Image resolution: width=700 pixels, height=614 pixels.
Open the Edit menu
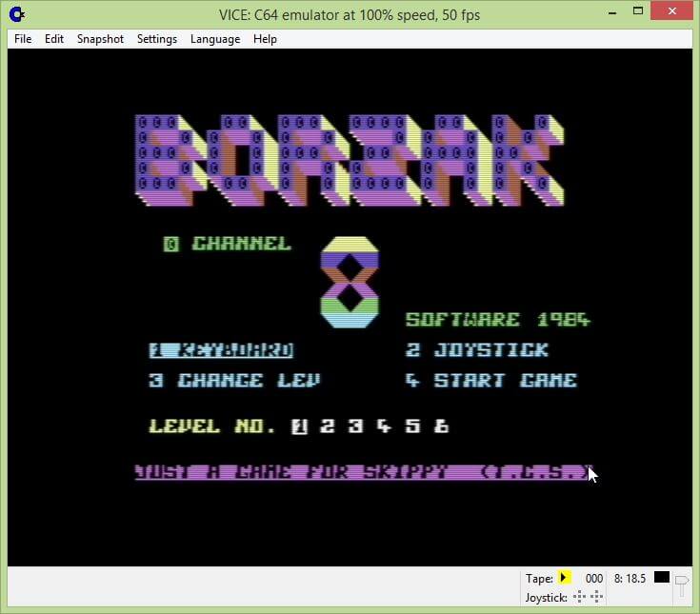[x=54, y=39]
